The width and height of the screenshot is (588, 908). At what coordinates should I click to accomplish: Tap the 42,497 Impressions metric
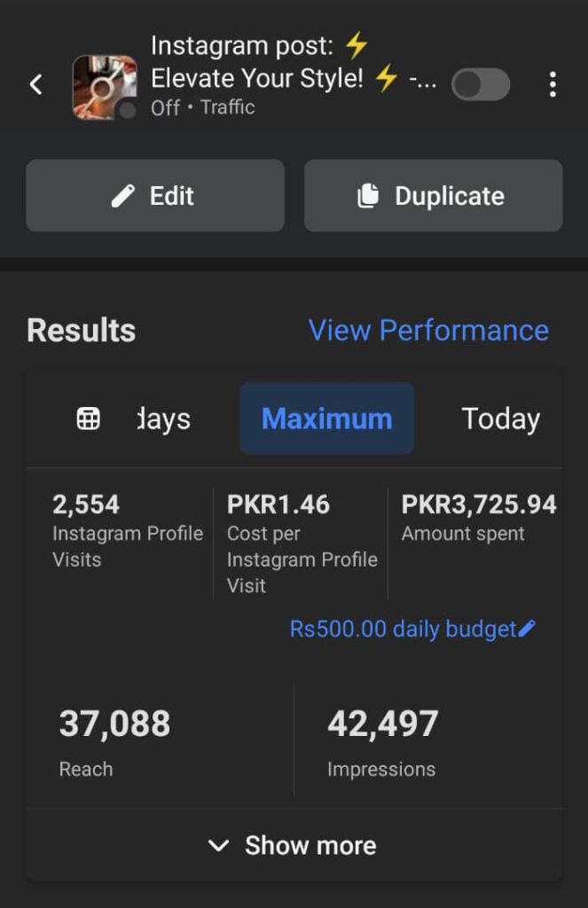(382, 740)
